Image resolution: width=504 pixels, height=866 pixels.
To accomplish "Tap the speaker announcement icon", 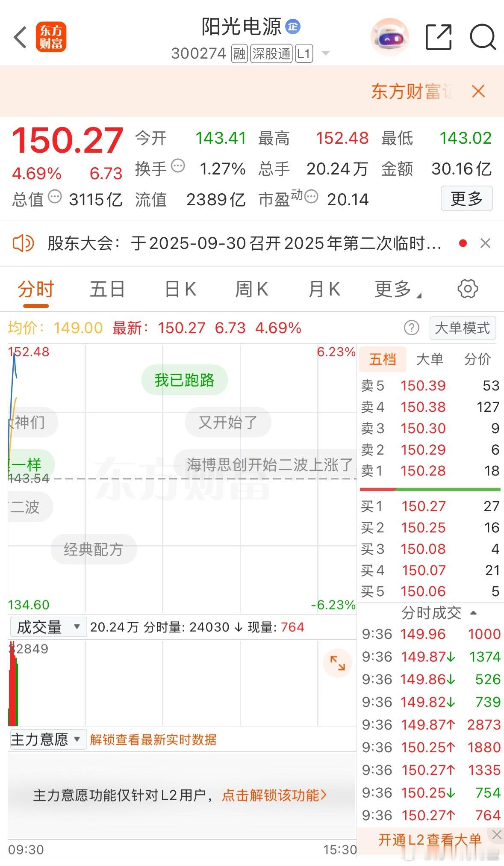I will pyautogui.click(x=23, y=243).
